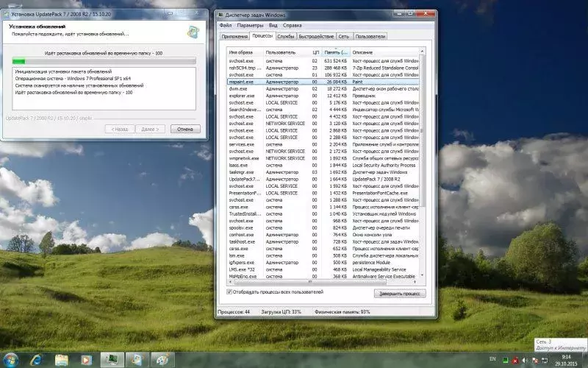Select the LMS.exe *32 process row
This screenshot has height=368, width=588.
tap(323, 269)
